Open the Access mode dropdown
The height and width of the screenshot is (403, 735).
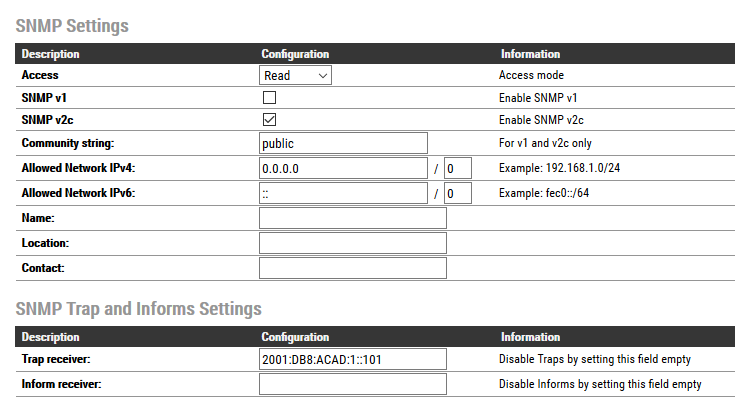[x=295, y=75]
